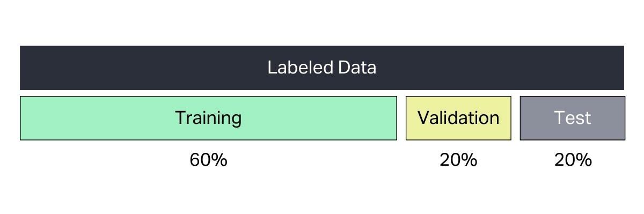Click the gap between Validation and Test boxes

pos(516,118)
